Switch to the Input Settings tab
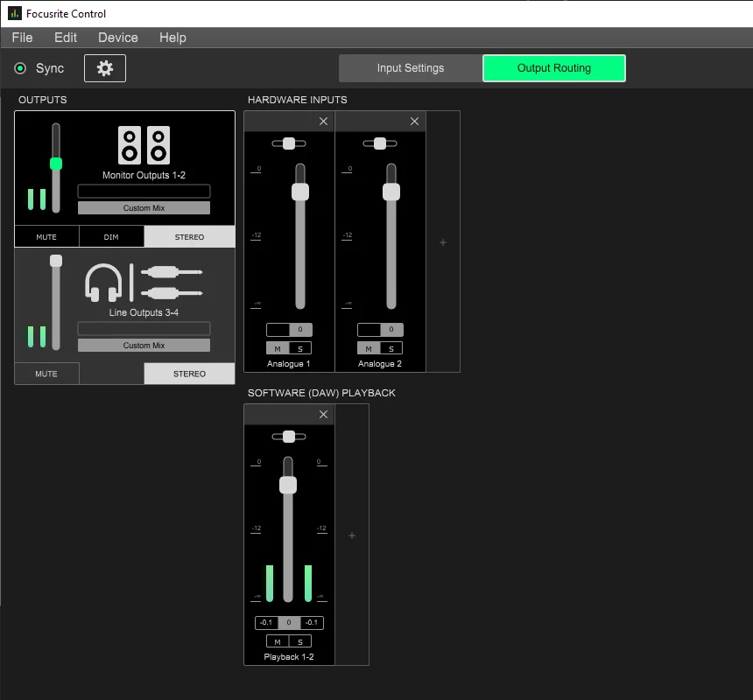 point(411,68)
